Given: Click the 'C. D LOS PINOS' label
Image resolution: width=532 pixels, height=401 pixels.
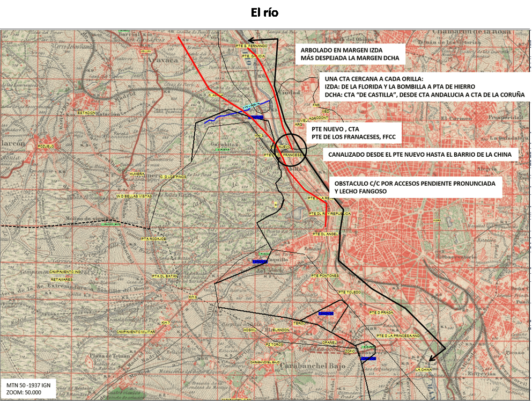Looking at the screenshot, I should 173,177.
